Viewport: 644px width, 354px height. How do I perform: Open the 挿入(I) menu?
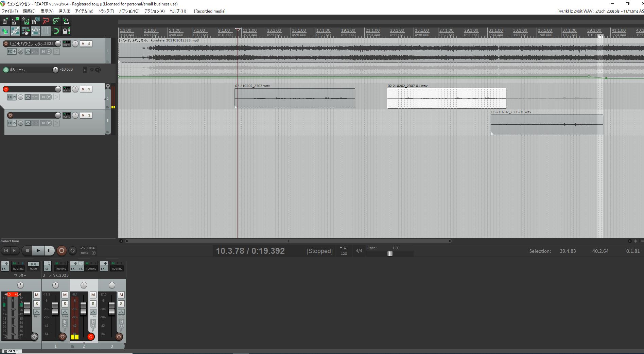[64, 11]
